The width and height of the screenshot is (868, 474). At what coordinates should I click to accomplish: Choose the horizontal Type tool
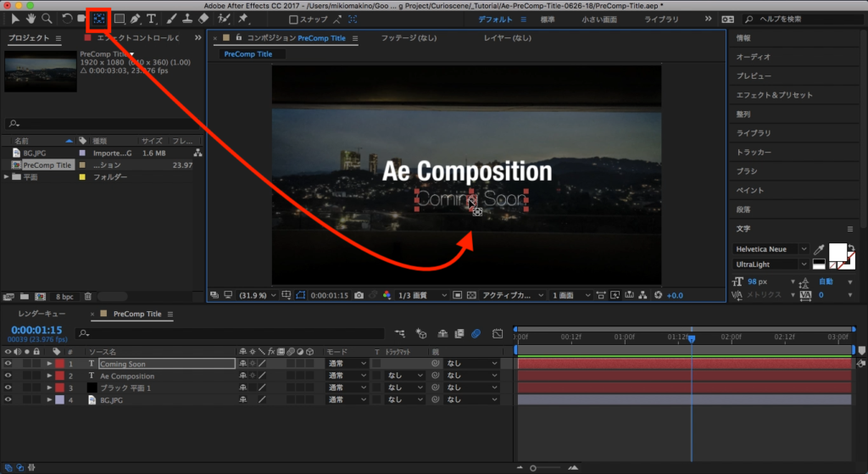(152, 18)
